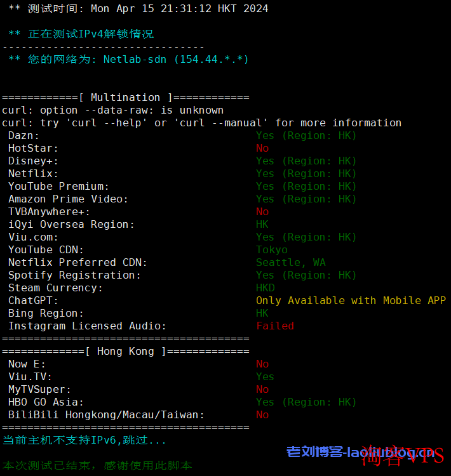Image resolution: width=451 pixels, height=476 pixels.
Task: Click the red 'No' result for HotStar
Action: coord(262,148)
